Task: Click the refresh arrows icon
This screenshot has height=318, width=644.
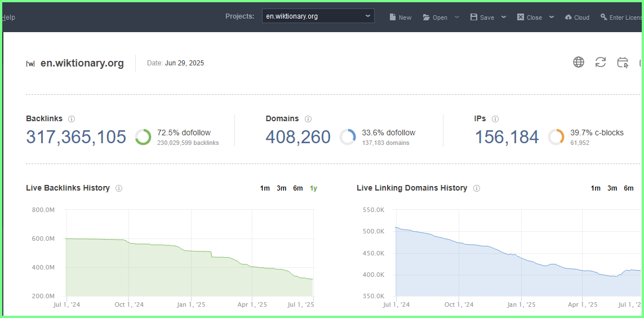Action: [601, 63]
